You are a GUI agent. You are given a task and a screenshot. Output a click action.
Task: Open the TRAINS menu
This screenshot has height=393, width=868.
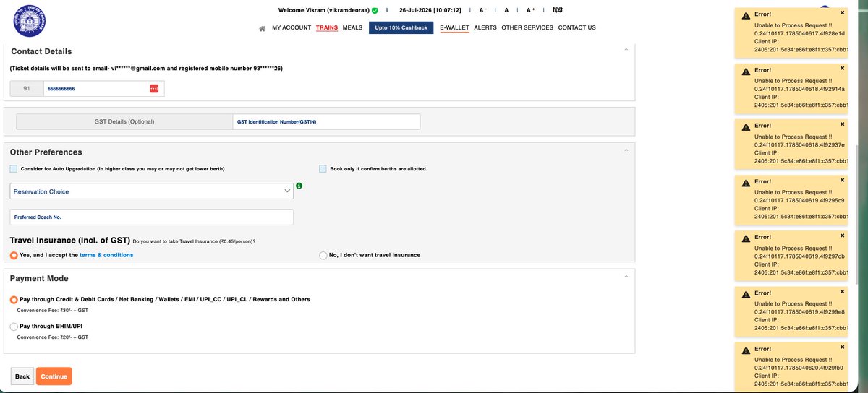(x=327, y=27)
